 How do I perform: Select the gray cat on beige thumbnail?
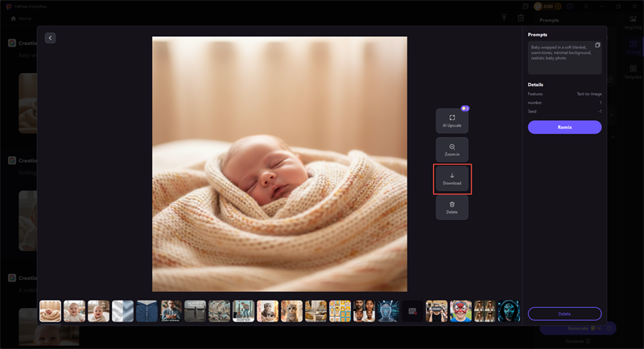point(291,311)
